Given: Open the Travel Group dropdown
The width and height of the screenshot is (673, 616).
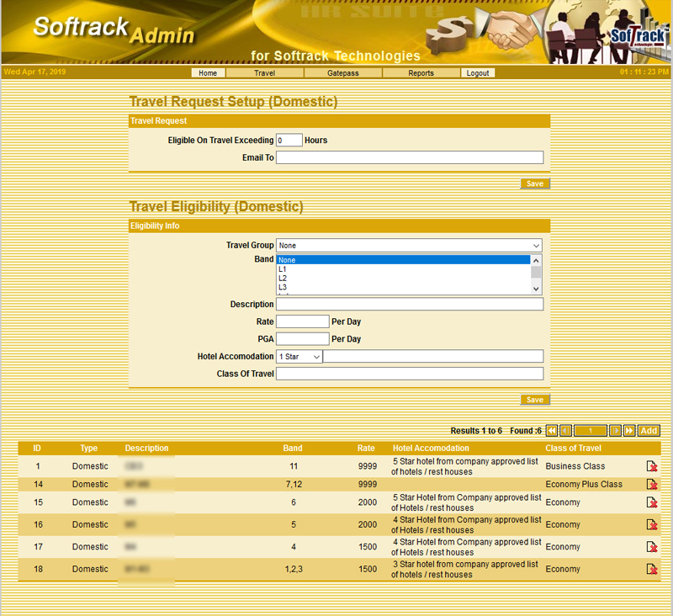Looking at the screenshot, I should click(409, 246).
